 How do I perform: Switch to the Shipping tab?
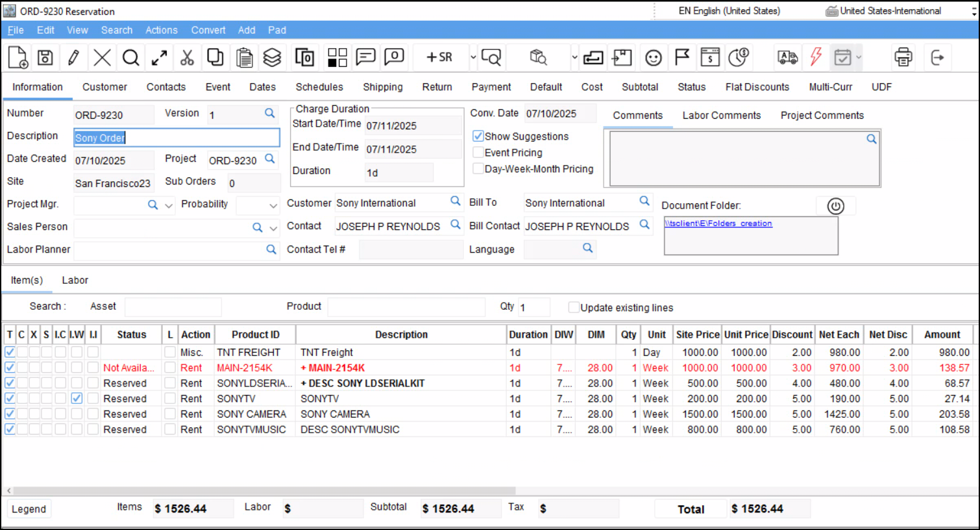pos(382,87)
